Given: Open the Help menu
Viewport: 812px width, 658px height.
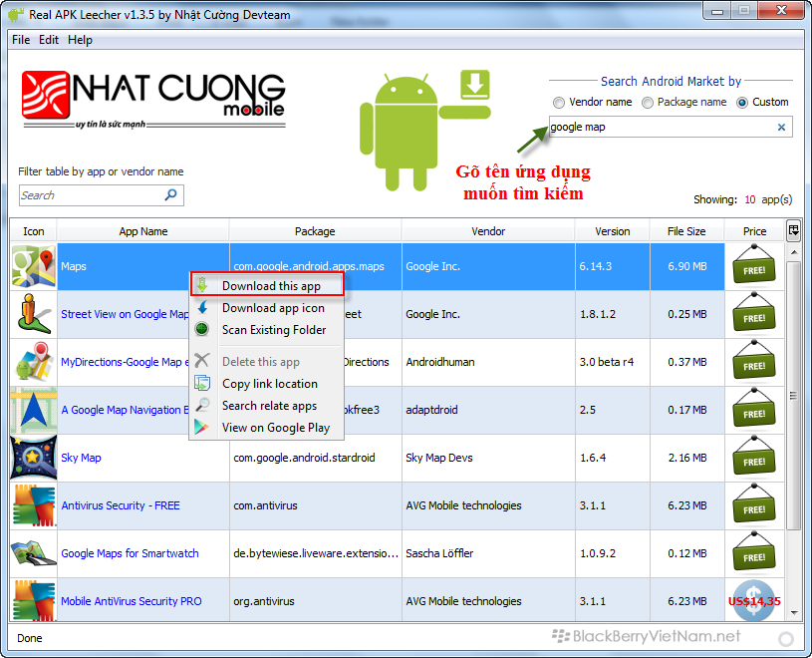Looking at the screenshot, I should [x=81, y=40].
